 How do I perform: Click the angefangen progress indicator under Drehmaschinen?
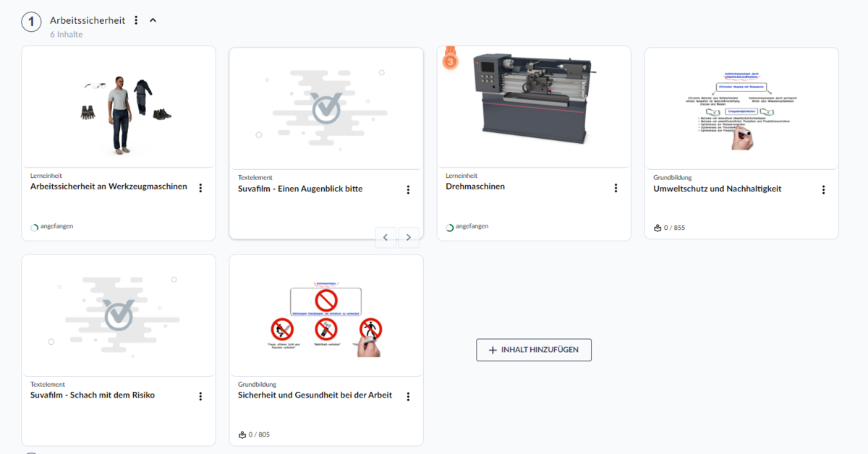[x=467, y=226]
